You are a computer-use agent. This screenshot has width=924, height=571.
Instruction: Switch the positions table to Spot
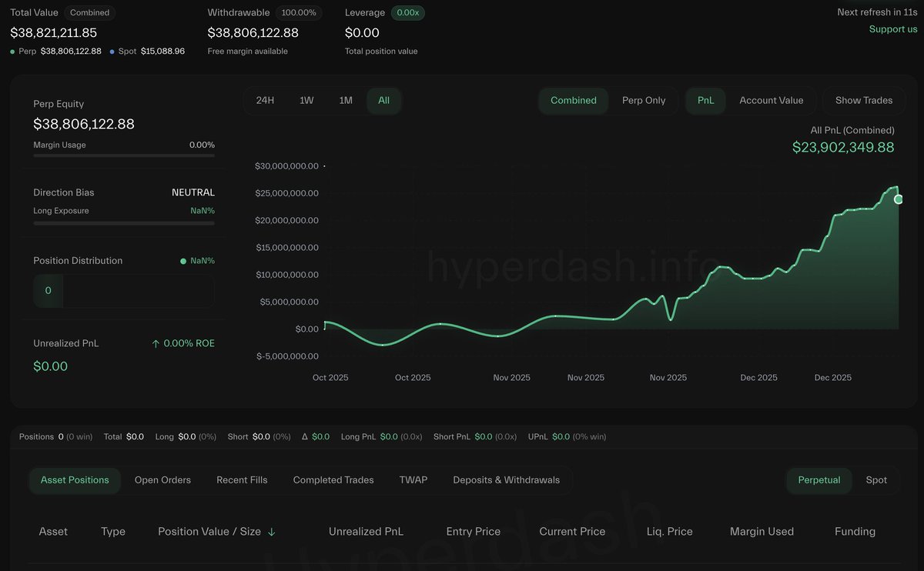tap(876, 479)
